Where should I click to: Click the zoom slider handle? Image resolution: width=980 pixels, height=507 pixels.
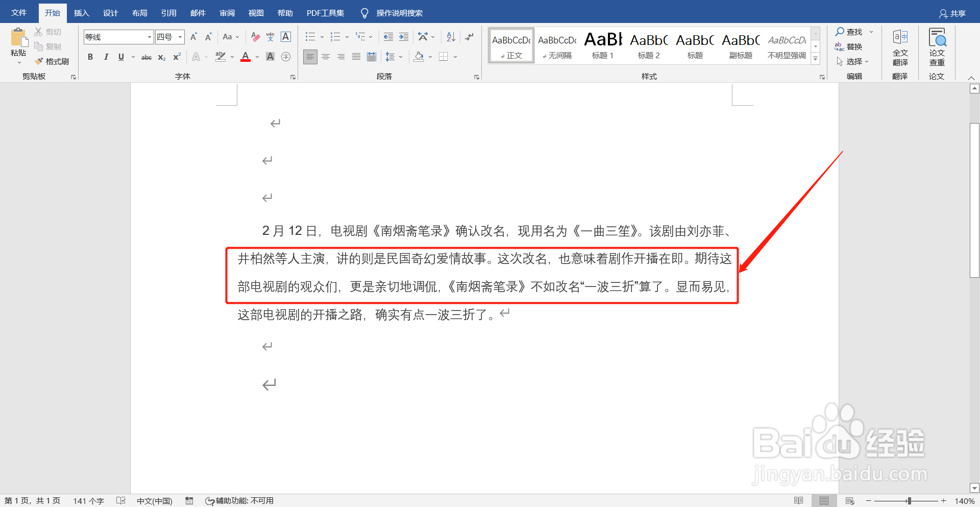point(909,501)
